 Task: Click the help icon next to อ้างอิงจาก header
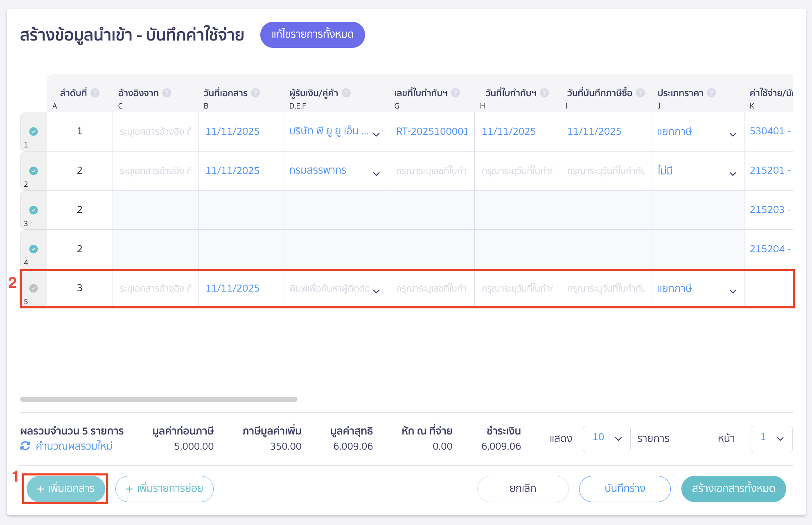[x=167, y=93]
